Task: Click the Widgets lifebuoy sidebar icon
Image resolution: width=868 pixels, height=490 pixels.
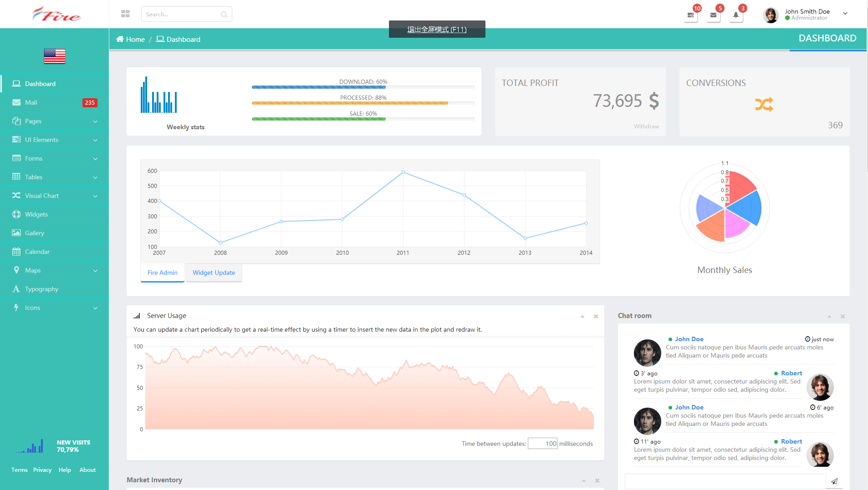Action: [x=16, y=214]
